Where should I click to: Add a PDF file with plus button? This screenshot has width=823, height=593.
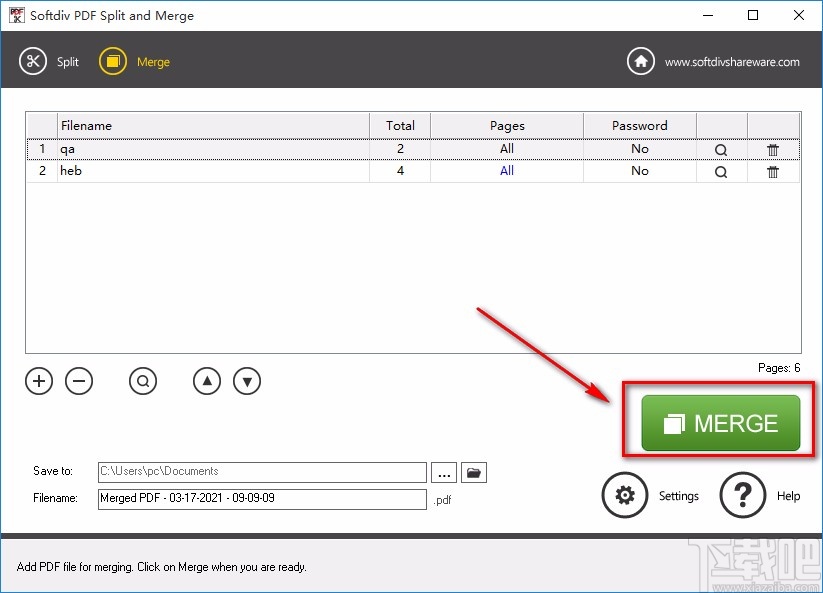point(39,381)
